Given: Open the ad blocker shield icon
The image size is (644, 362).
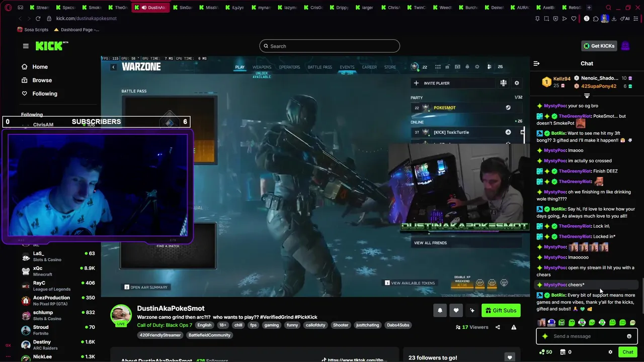Looking at the screenshot, I should (555, 19).
